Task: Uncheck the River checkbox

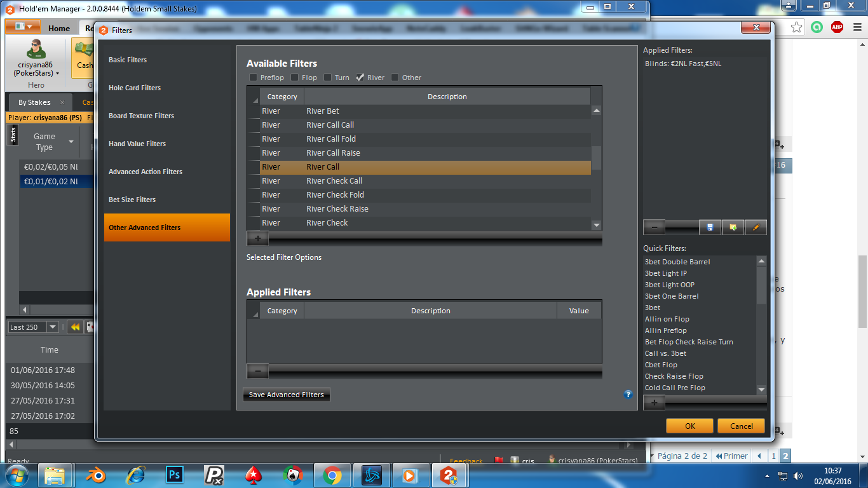Action: pos(360,78)
